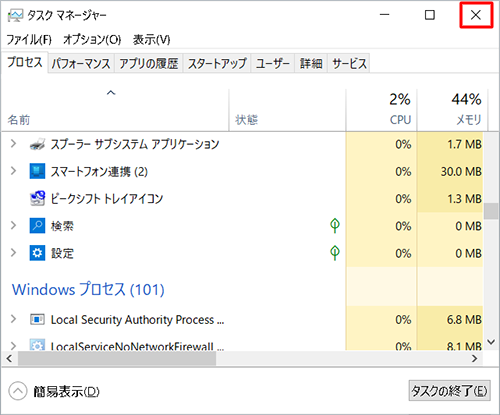This screenshot has width=500, height=415.
Task: Maximize the Task Manager window
Action: pyautogui.click(x=430, y=15)
